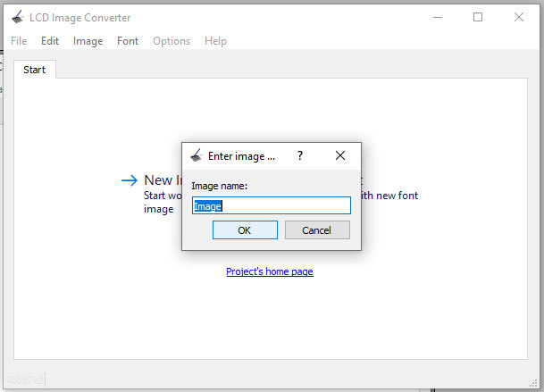This screenshot has height=392, width=544.
Task: Click the 'Image name:' label
Action: (219, 186)
